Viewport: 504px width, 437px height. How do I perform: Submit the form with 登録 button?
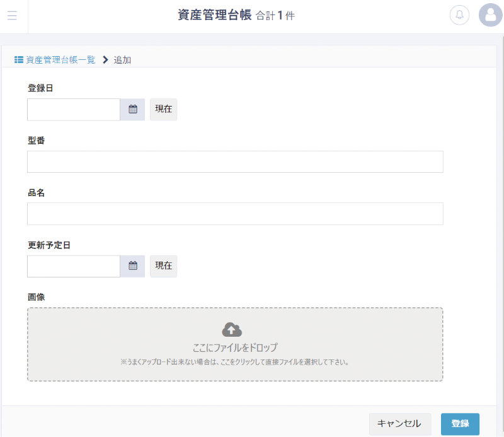[x=460, y=424]
